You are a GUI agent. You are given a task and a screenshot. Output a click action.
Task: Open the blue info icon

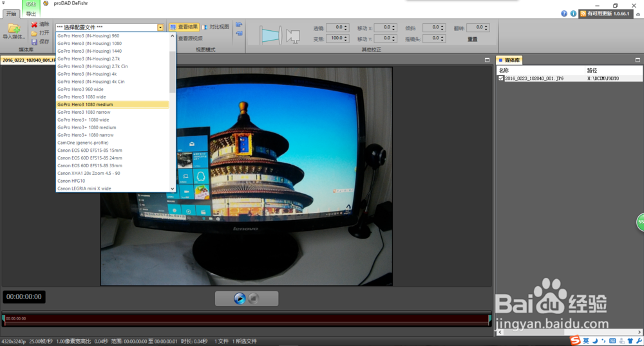pos(573,14)
